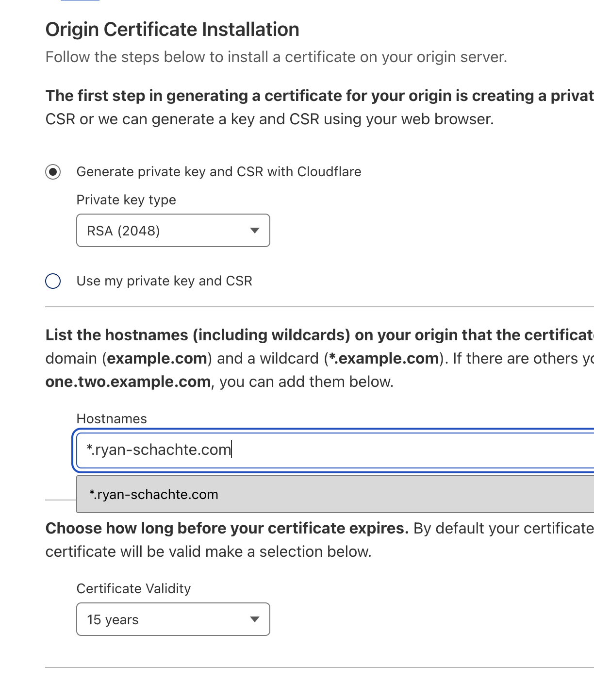Screen dimensions: 594x700
Task: Click the bold "one.two.example.com" text
Action: [128, 382]
